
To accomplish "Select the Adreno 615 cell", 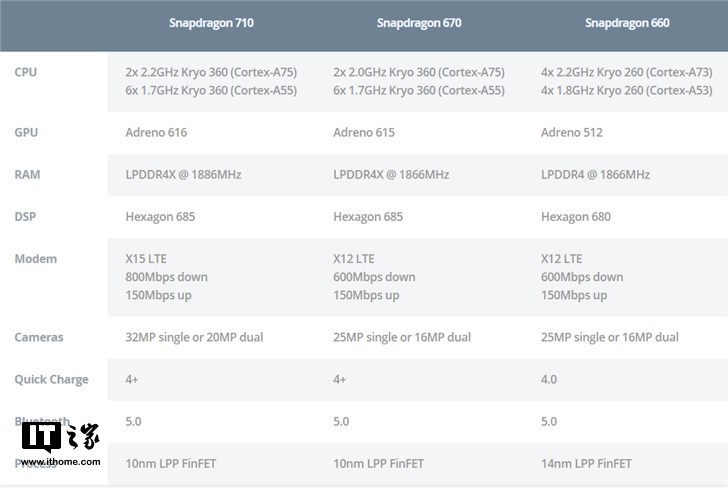I will [364, 132].
